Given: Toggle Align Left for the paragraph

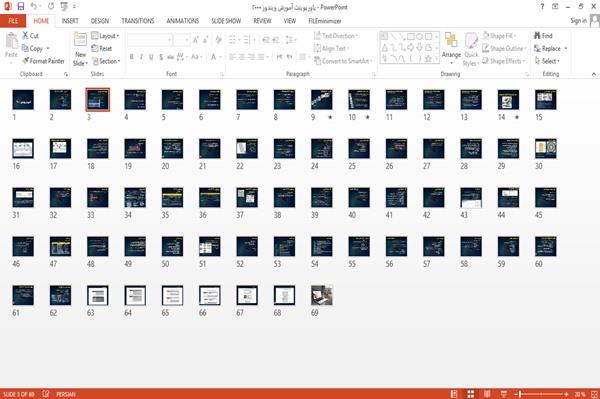Looking at the screenshot, I should pos(232,57).
